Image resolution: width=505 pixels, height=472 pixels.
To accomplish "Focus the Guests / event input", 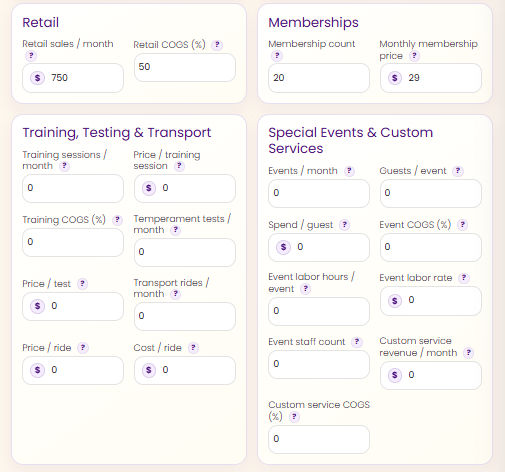I will click(x=431, y=193).
